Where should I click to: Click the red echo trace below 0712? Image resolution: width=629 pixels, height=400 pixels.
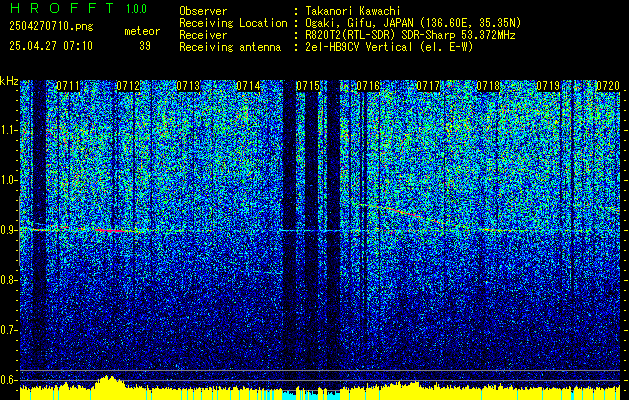(x=110, y=230)
